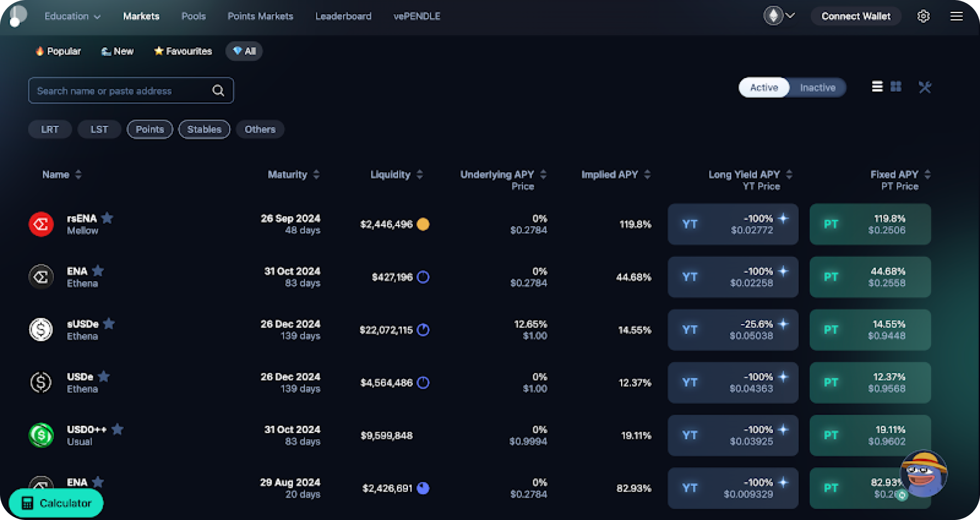Open the tools customization icon
980x520 pixels.
pyautogui.click(x=924, y=87)
